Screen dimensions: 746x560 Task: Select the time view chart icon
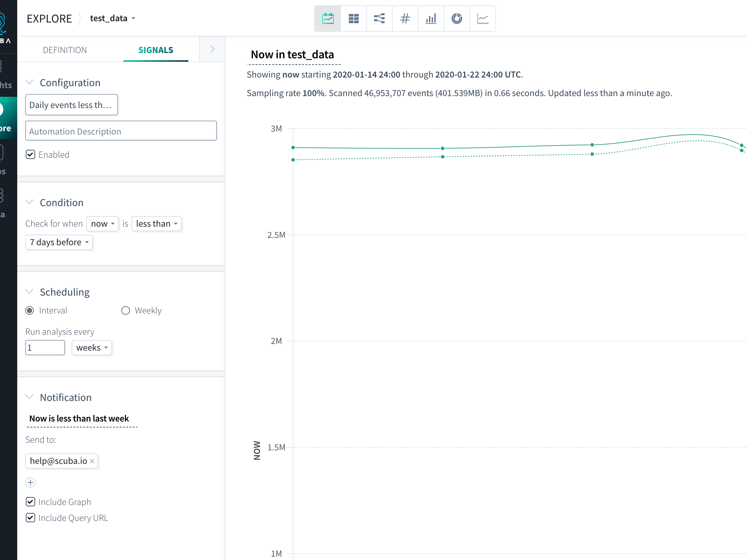tap(328, 19)
